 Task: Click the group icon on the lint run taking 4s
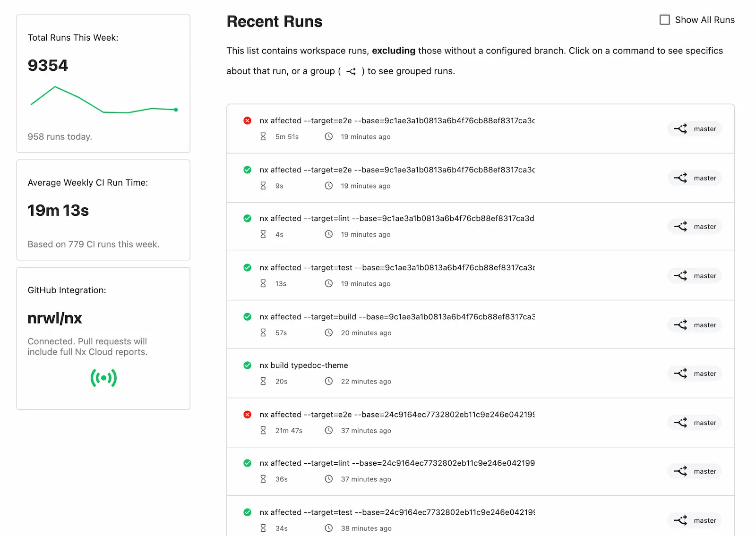(x=680, y=227)
